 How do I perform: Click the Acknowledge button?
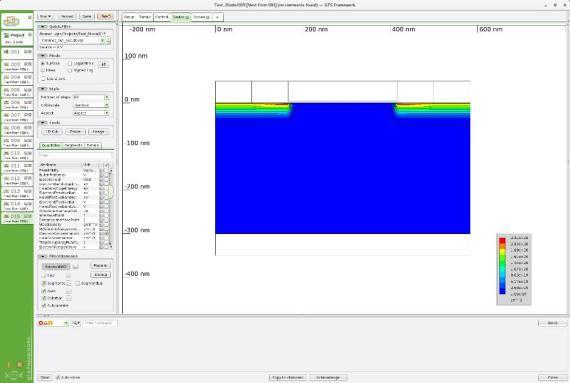[328, 378]
